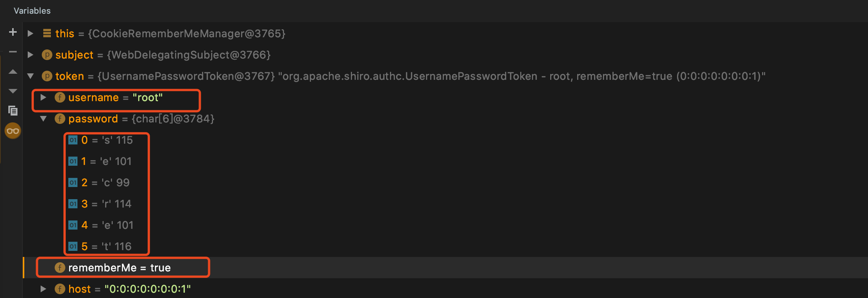Duplicate watch using the copy icon
The image size is (868, 298).
pos(13,111)
